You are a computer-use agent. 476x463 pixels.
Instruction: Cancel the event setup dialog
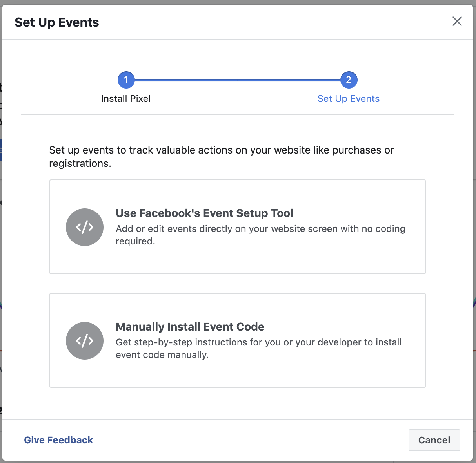tap(434, 440)
